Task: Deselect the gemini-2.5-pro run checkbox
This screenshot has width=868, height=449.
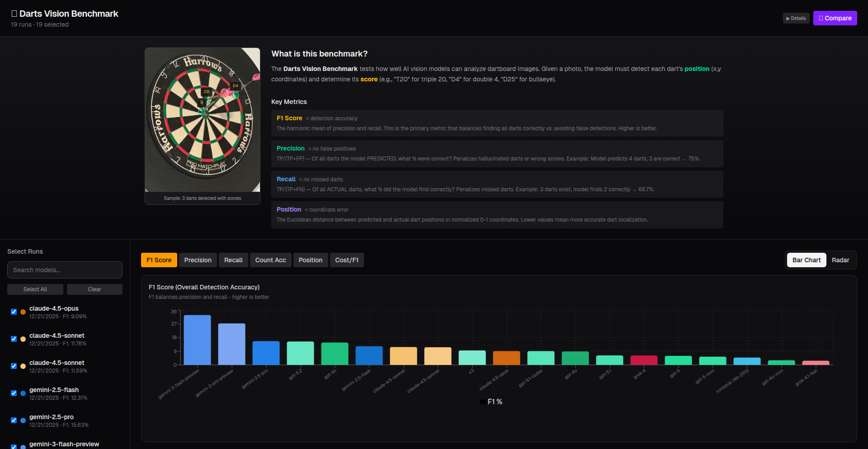Action: click(14, 421)
